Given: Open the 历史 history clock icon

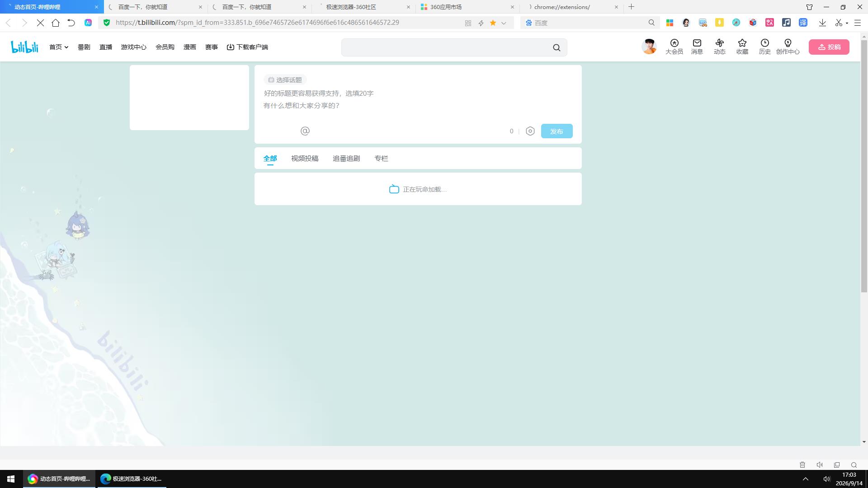Looking at the screenshot, I should 764,47.
